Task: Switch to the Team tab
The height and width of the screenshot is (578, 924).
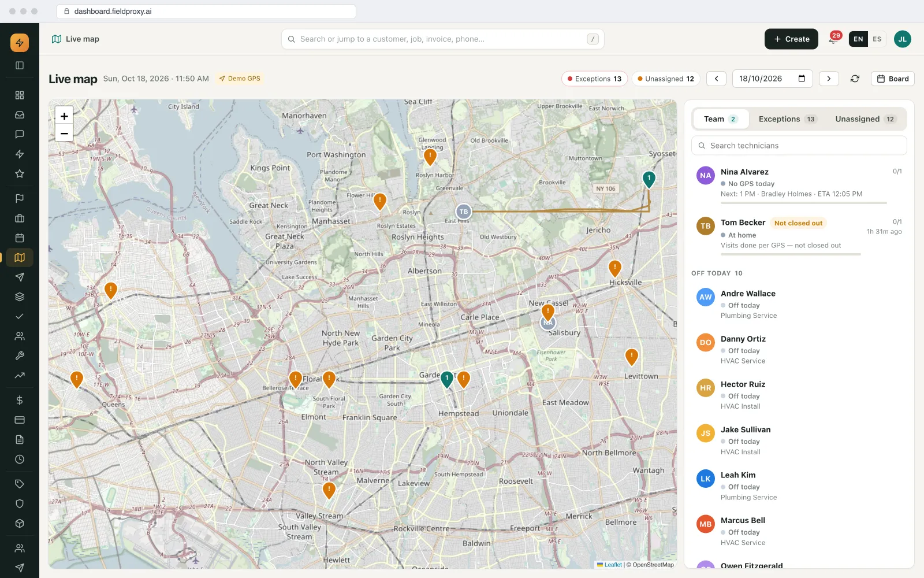Action: point(721,119)
